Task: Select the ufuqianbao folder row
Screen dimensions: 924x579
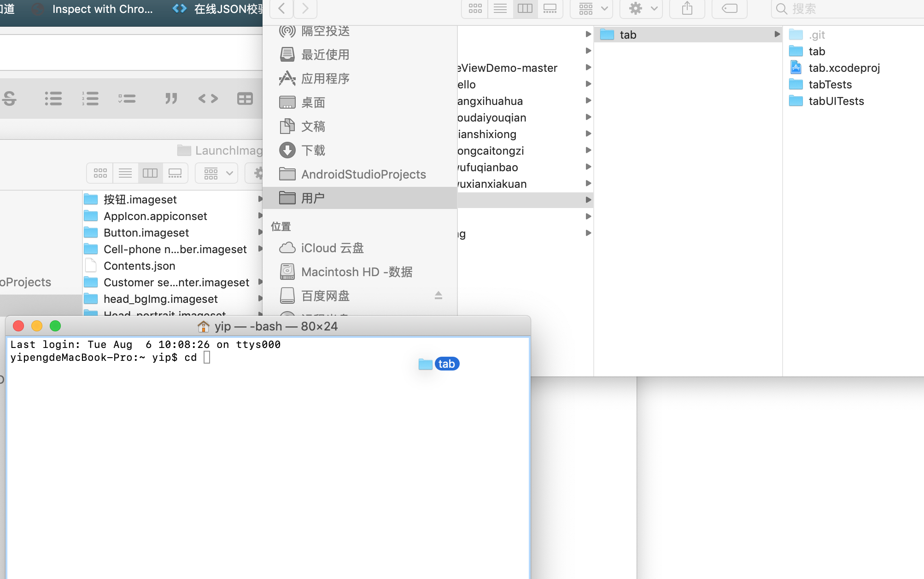Action: coord(525,167)
